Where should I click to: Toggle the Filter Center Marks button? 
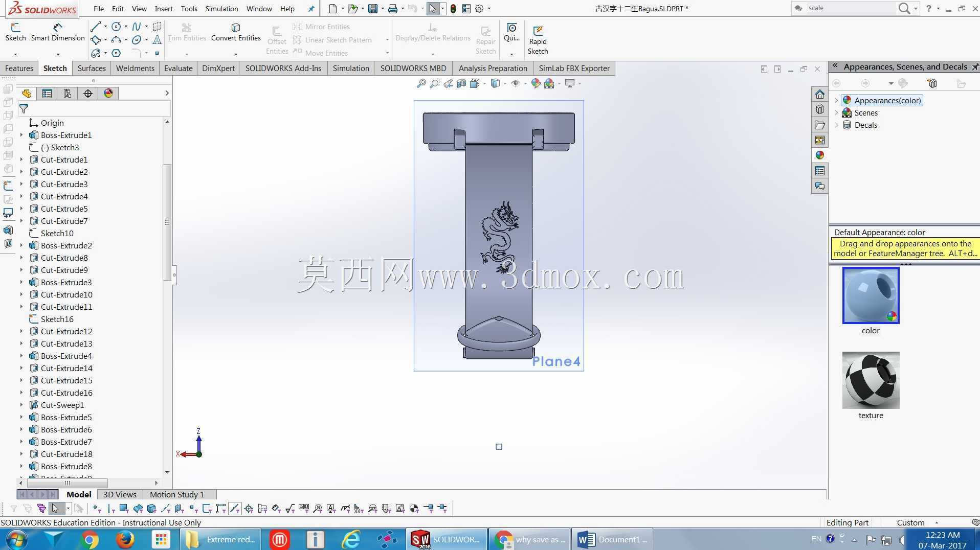(x=249, y=508)
